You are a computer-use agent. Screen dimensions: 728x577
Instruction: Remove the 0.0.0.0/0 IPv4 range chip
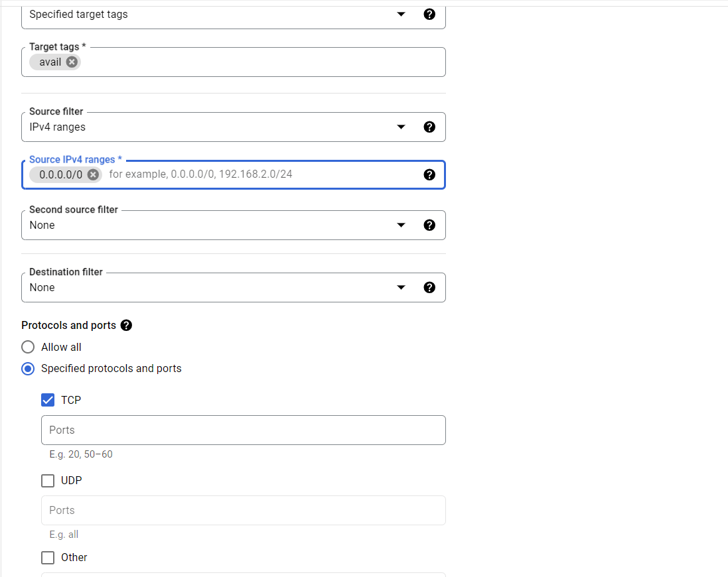pos(94,174)
